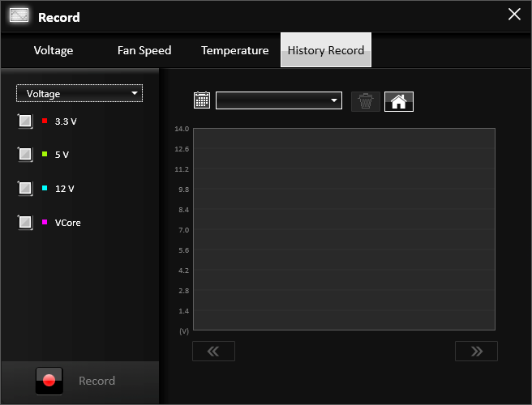Viewport: 532px width, 405px height.
Task: Click the trash can delete icon
Action: (x=366, y=101)
